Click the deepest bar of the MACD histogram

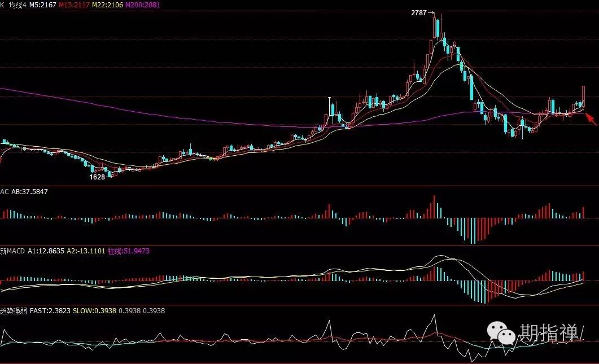[x=485, y=292]
